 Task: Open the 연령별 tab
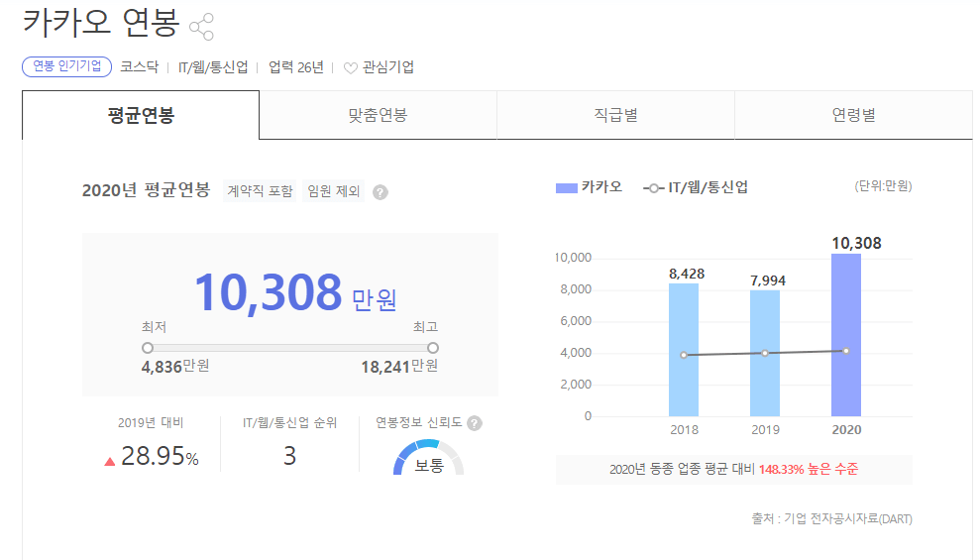pos(854,115)
